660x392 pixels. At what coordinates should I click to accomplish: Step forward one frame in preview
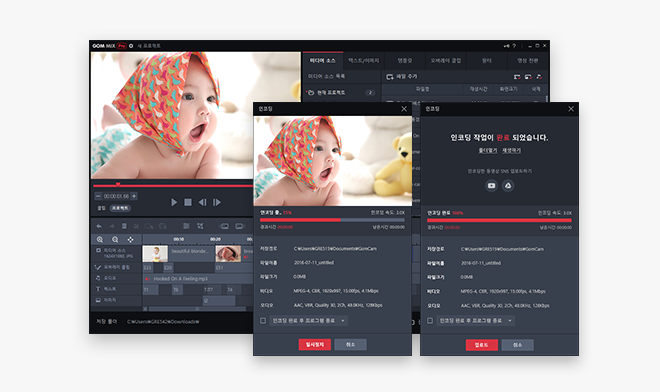(217, 203)
